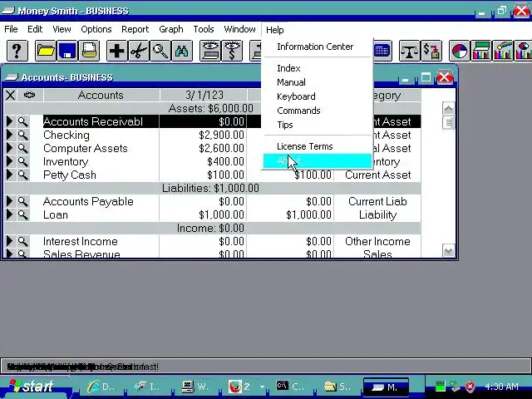
Task: Choose Manual from the Help menu
Action: click(x=318, y=82)
